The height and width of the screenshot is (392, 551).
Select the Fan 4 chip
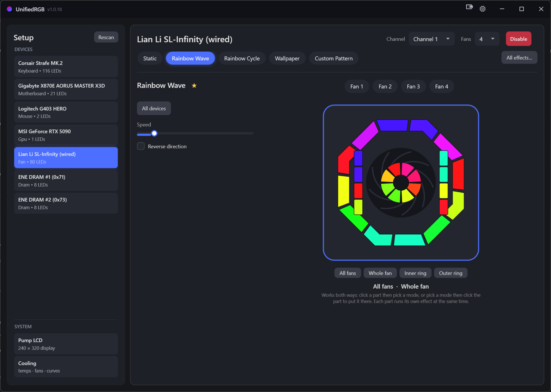(x=441, y=86)
